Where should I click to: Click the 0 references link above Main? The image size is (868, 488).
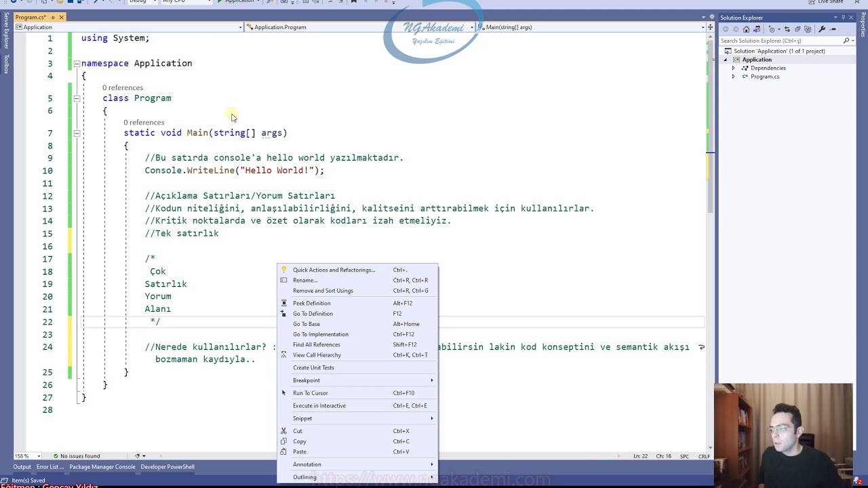[144, 123]
